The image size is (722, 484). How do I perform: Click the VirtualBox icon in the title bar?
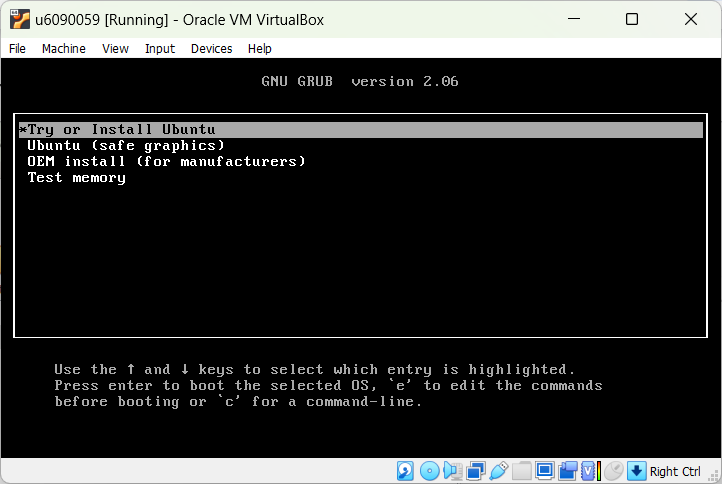tap(20, 19)
